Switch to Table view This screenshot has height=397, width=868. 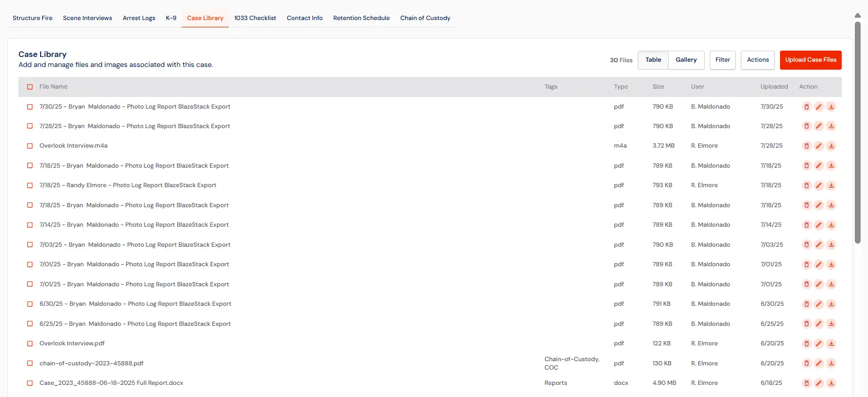click(653, 60)
